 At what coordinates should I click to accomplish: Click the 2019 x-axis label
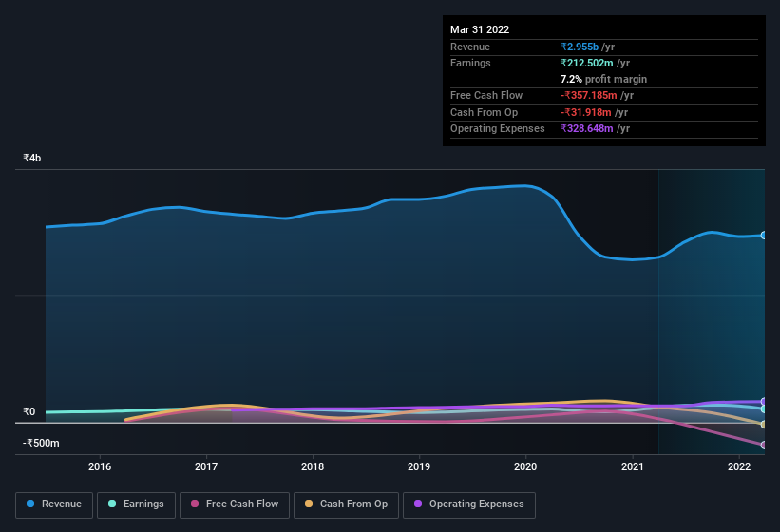click(x=419, y=466)
